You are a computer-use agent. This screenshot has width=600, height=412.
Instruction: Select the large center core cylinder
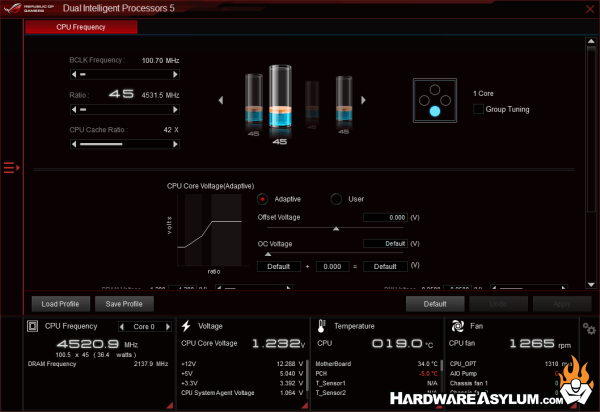[280, 98]
